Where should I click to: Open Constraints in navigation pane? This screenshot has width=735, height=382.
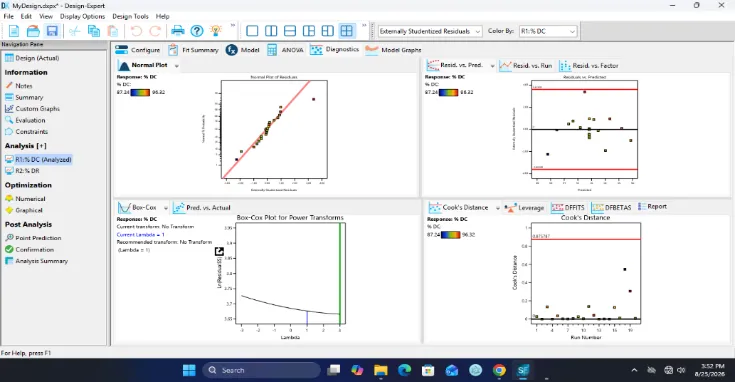point(26,132)
